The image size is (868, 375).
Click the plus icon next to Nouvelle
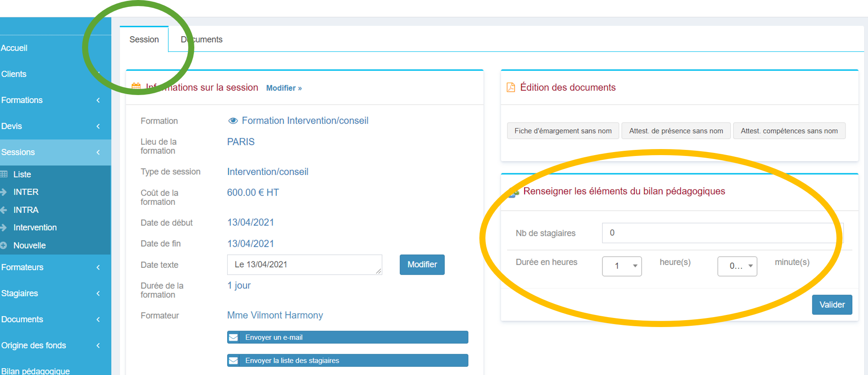(4, 245)
